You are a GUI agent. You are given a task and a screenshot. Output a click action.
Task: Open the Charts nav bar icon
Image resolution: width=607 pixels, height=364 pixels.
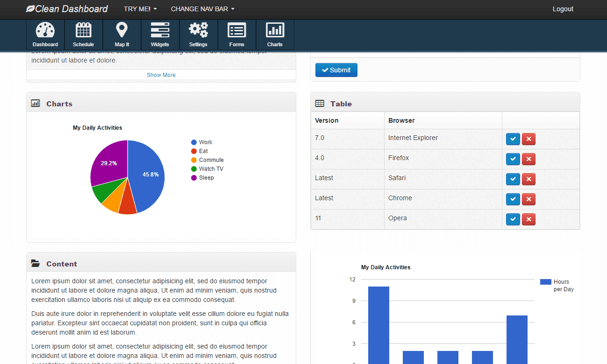(275, 31)
